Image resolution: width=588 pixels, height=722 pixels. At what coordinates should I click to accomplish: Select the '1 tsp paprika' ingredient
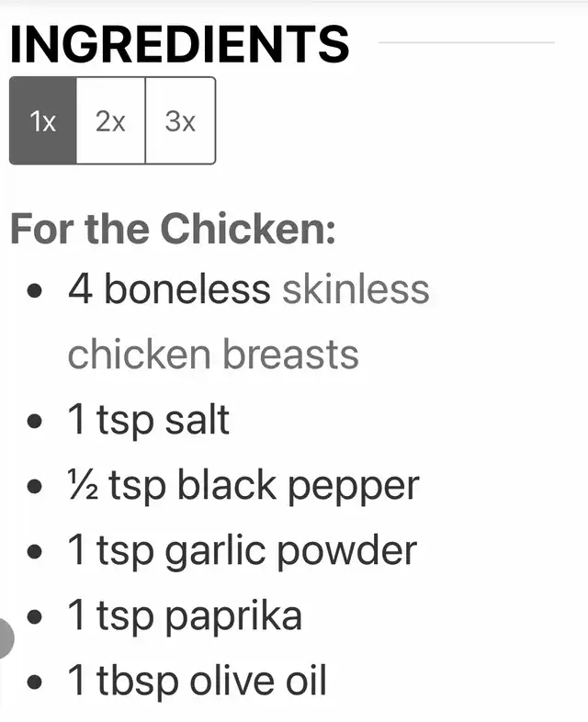click(185, 616)
